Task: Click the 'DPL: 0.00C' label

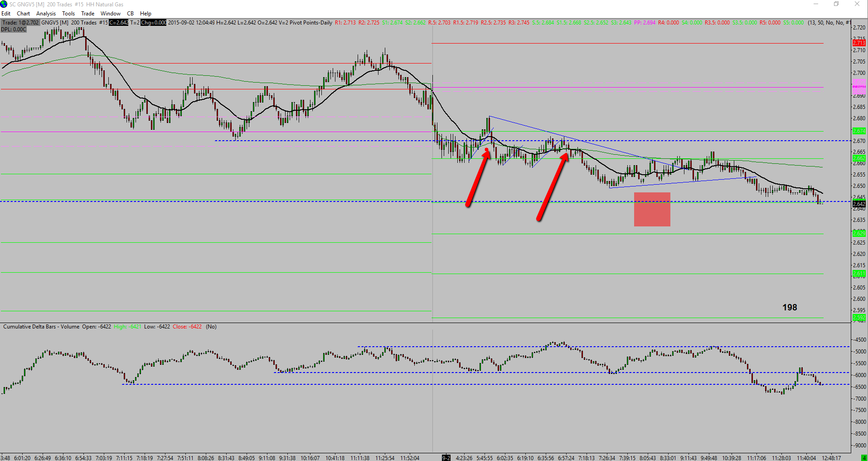Action: (14, 29)
